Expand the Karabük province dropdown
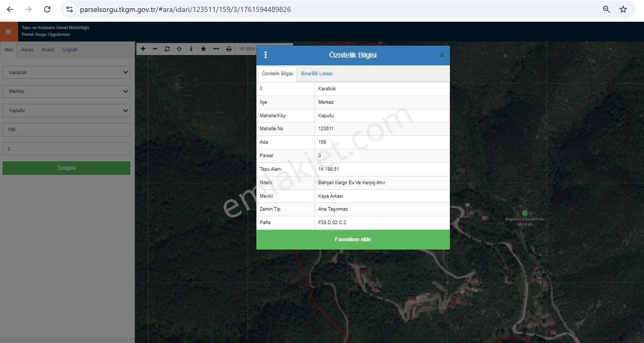 66,73
